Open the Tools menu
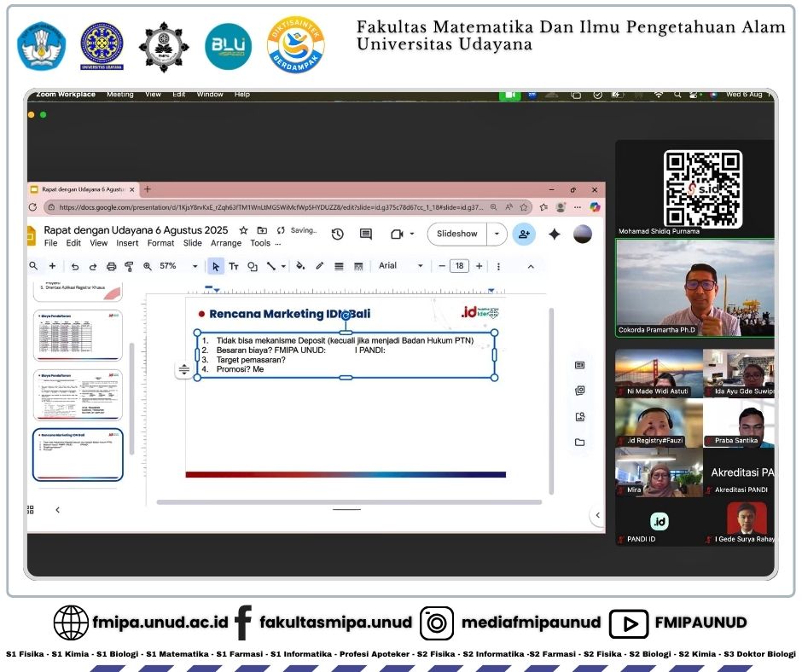 (260, 243)
